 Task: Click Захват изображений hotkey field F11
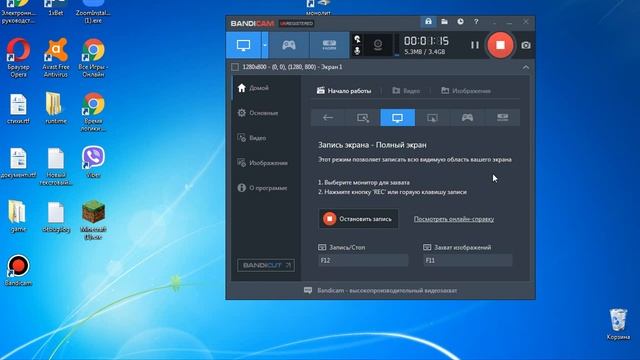coord(468,260)
